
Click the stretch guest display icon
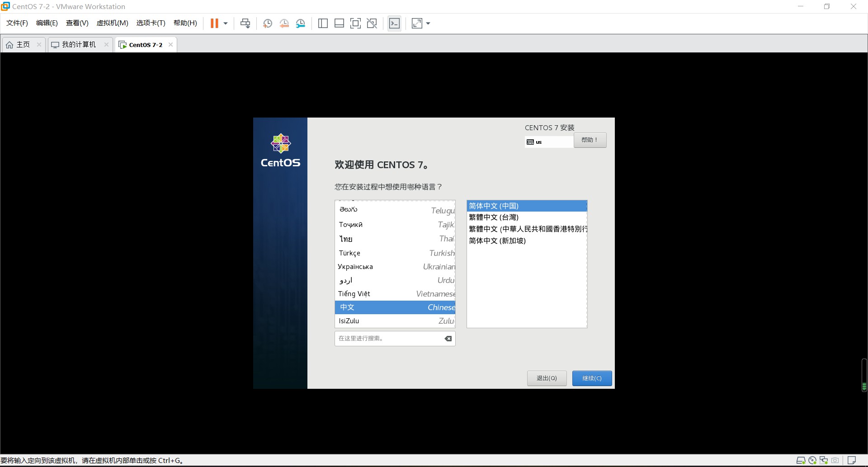click(417, 24)
